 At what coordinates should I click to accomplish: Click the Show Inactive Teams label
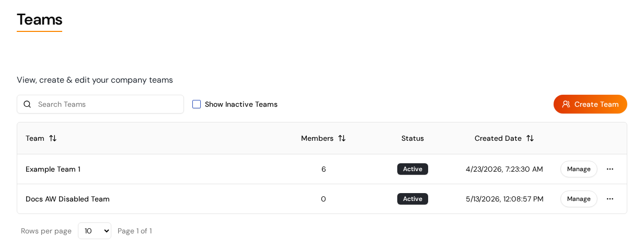point(241,104)
